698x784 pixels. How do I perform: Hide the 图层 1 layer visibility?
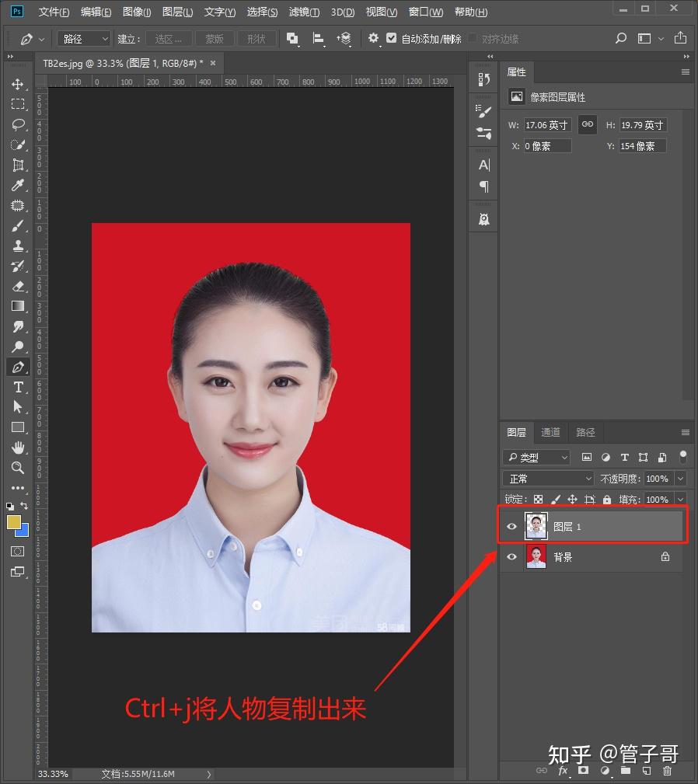pos(511,526)
